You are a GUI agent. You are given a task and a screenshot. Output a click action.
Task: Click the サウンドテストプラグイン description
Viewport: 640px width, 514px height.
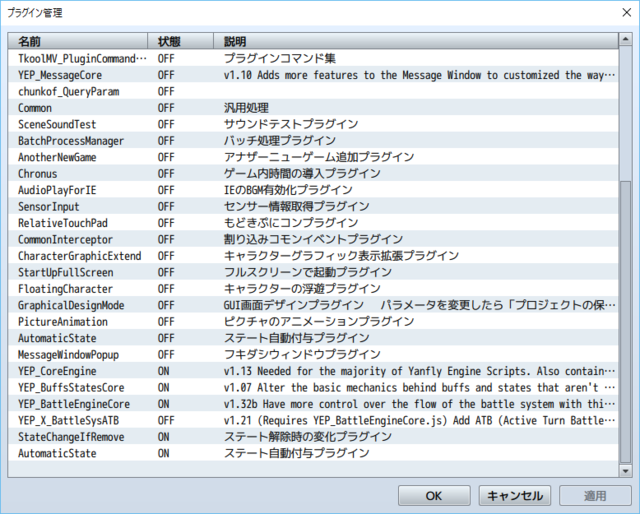291,124
